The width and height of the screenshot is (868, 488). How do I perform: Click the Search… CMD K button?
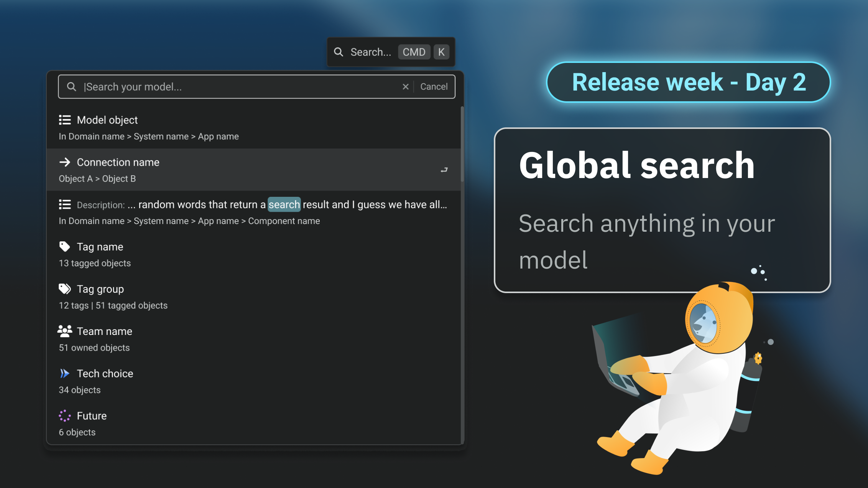pyautogui.click(x=391, y=52)
